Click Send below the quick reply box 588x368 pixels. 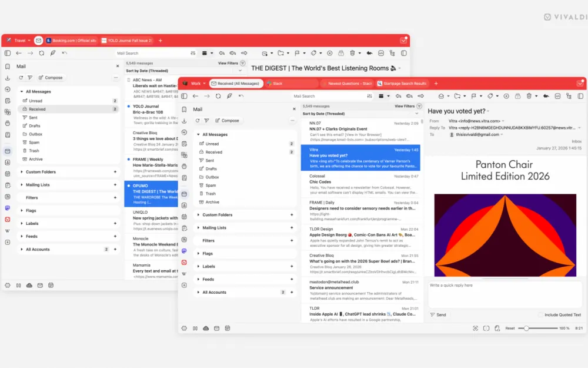(438, 315)
